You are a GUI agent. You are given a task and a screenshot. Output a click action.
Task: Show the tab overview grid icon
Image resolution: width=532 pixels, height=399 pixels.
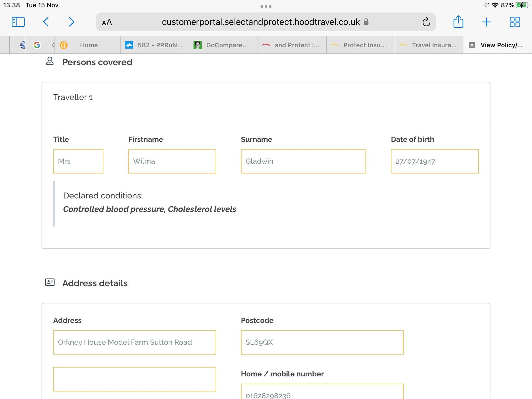[x=515, y=22]
